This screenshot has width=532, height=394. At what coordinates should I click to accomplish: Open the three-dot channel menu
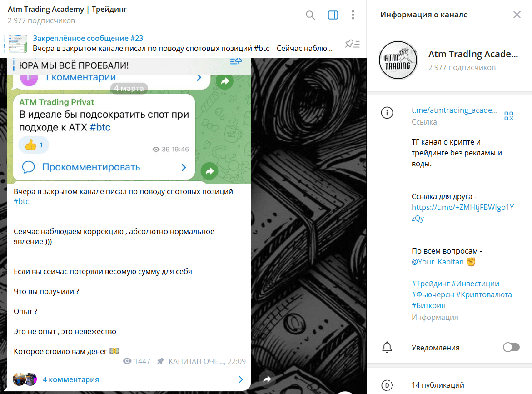[353, 15]
